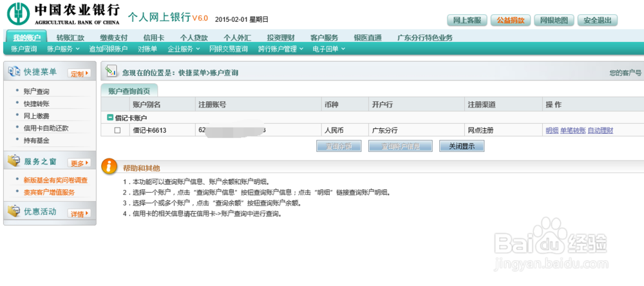Go to the 信用卡 tab
The height and width of the screenshot is (286, 644).
point(154,38)
